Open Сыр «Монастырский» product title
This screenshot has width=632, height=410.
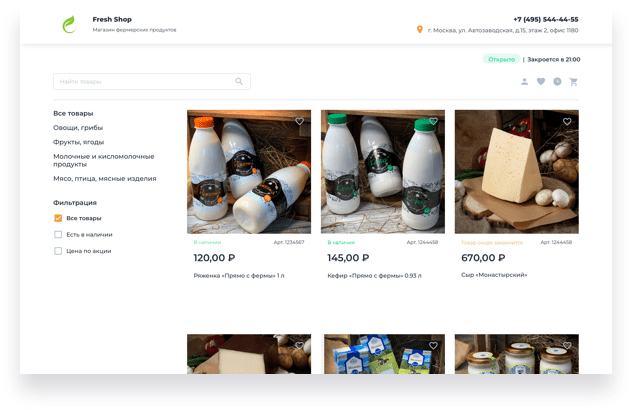pyautogui.click(x=494, y=275)
